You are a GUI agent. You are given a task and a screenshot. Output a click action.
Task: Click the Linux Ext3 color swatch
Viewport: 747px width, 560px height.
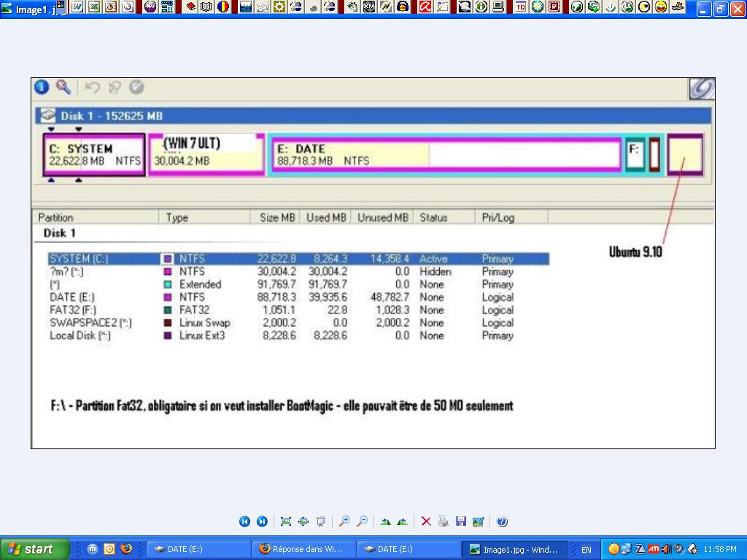pos(168,336)
